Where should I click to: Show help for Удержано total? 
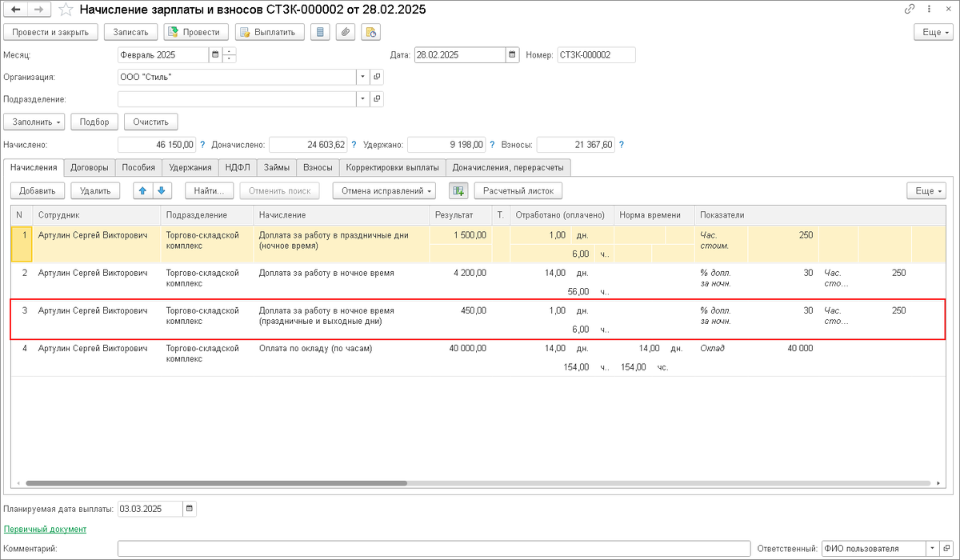pos(492,145)
